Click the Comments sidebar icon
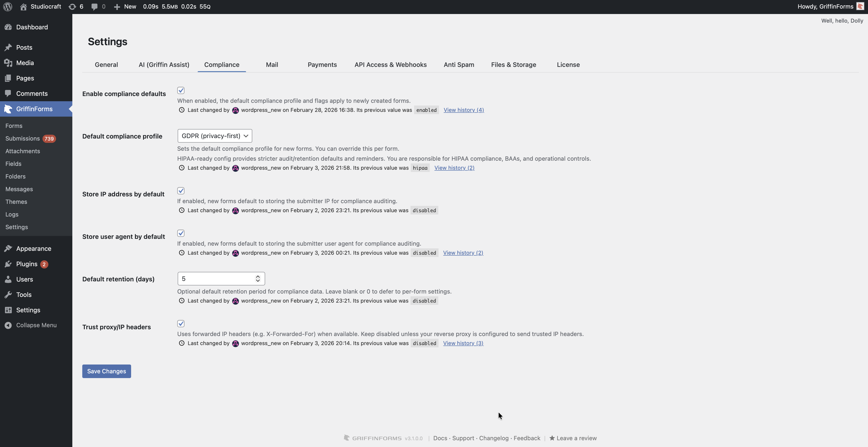 click(x=8, y=93)
